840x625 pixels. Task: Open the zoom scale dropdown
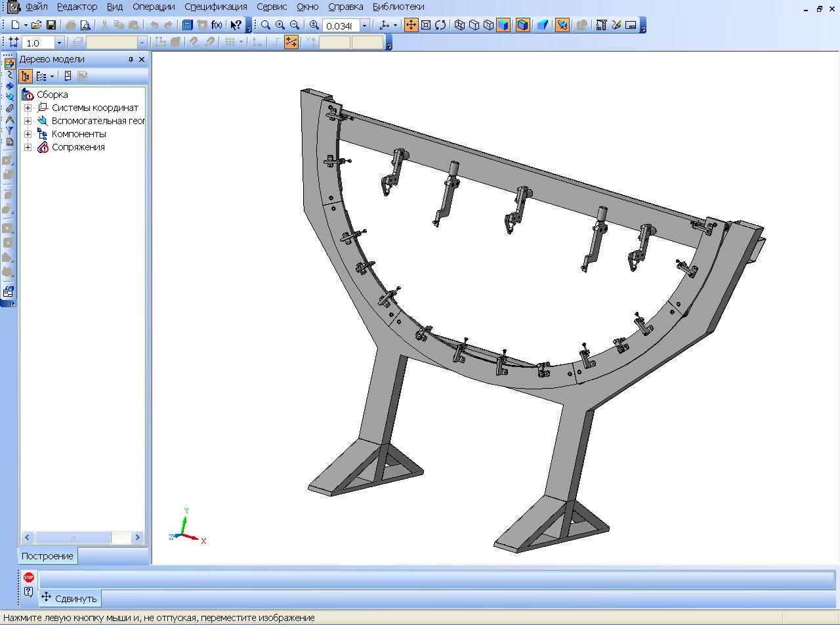[364, 25]
